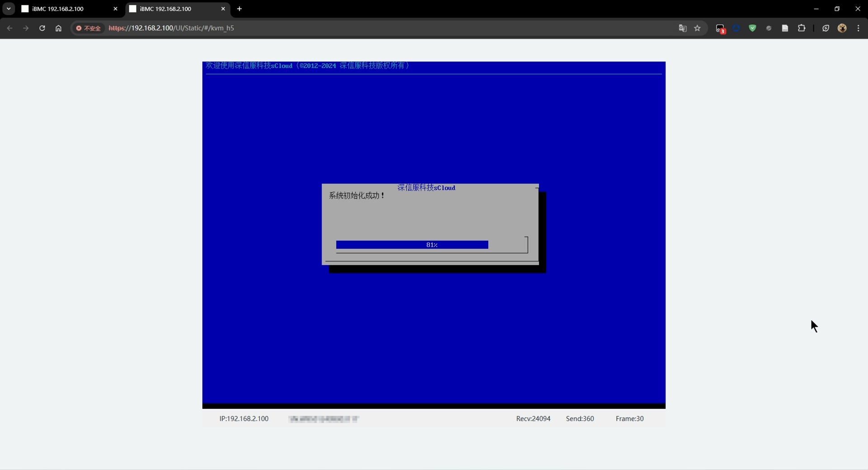Click the Frame:30 status entry
868x470 pixels.
point(630,418)
